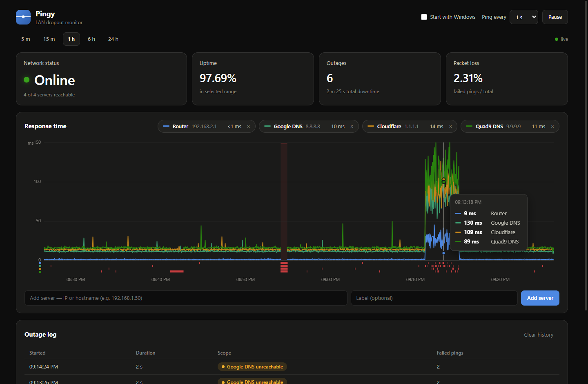Click the green Online status dot
Viewport: 588px width, 384px height.
tap(27, 80)
